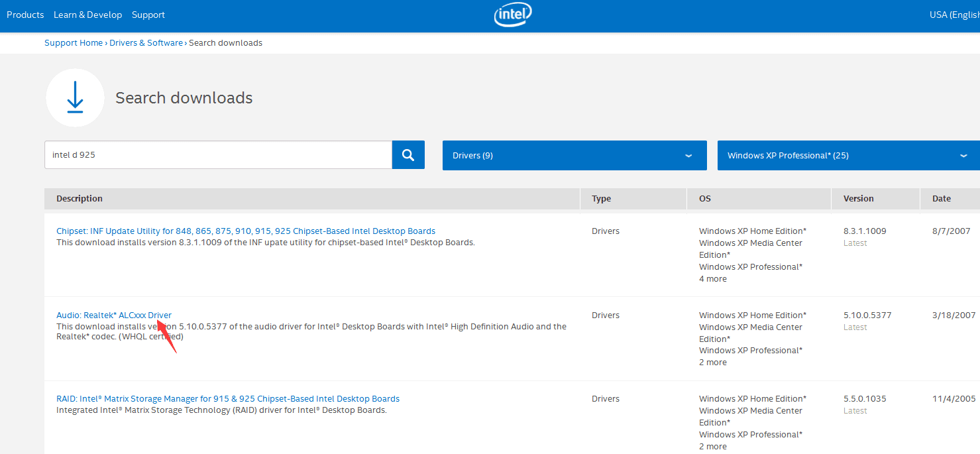Open RAID: Intel Matrix Storage Manager link

coord(228,399)
